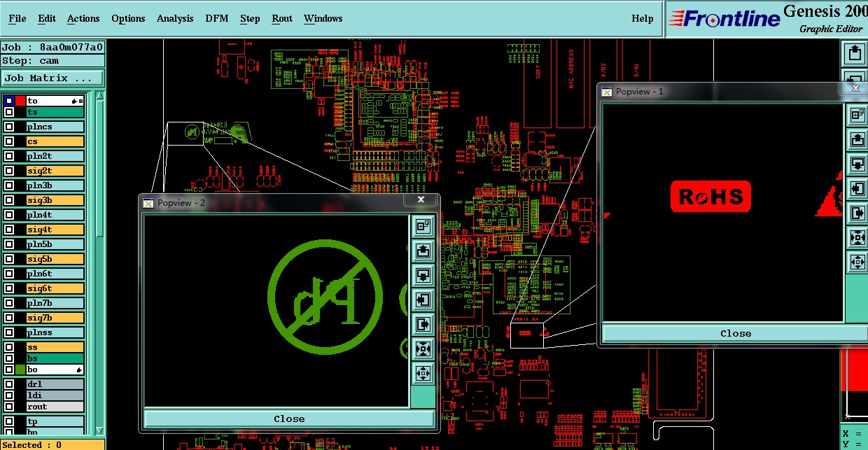
Task: Click the hand icon on the 'bo' layer row
Action: [78, 370]
